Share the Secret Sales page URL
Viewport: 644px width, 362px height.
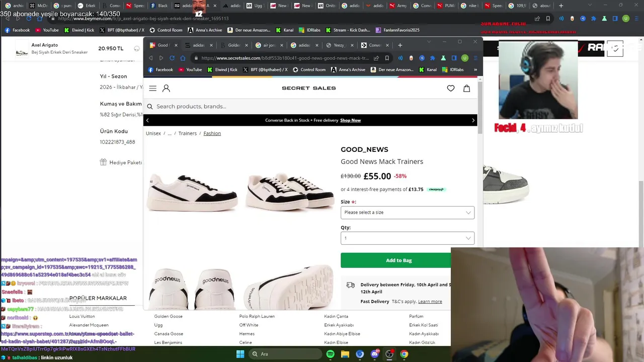[376, 58]
